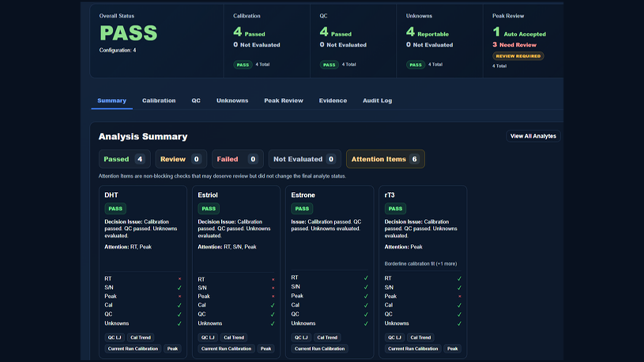Click the green check on Estrone RT row
The image size is (644, 362).
click(x=366, y=278)
